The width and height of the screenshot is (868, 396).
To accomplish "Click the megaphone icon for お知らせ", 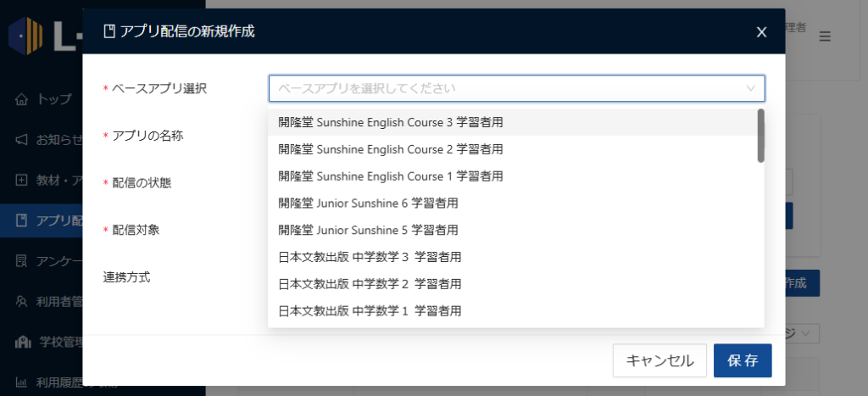I will [x=21, y=140].
